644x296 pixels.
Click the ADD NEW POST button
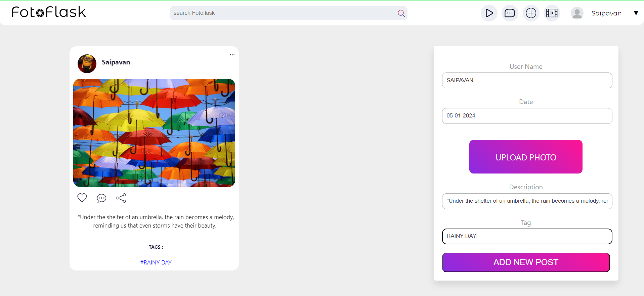(x=526, y=262)
